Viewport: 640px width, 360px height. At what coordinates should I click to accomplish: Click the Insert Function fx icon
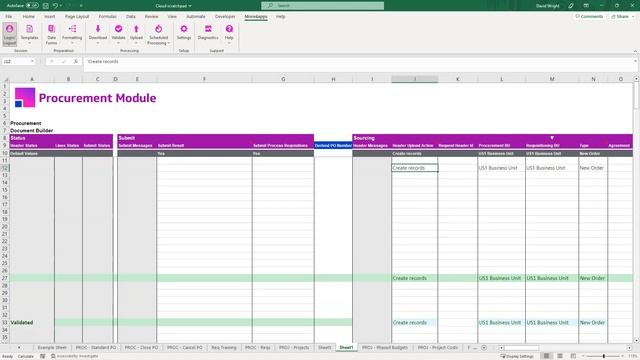(76, 61)
